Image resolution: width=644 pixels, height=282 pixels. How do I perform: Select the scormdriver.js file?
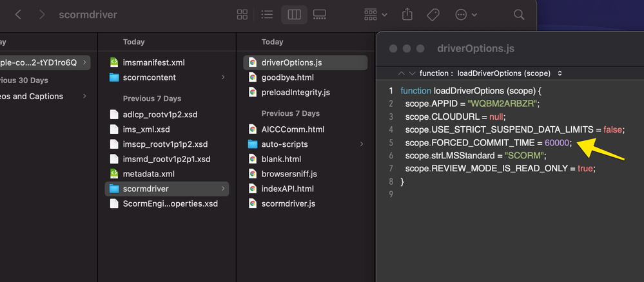288,203
